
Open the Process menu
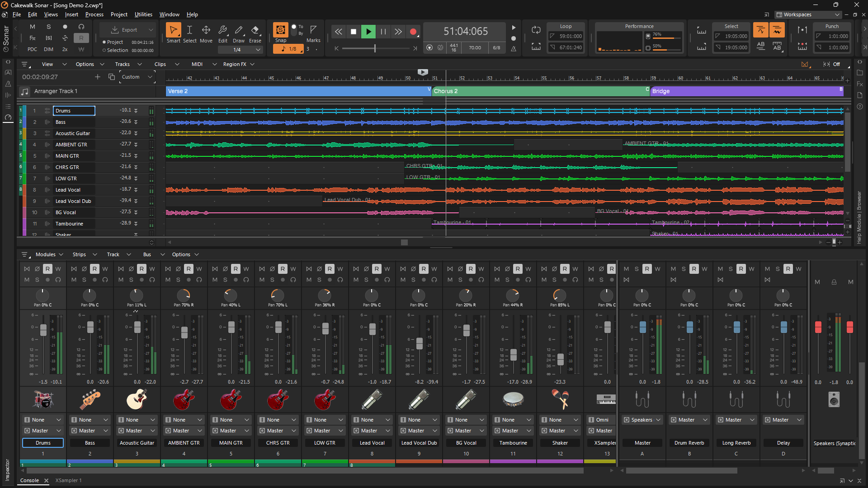(94, 14)
